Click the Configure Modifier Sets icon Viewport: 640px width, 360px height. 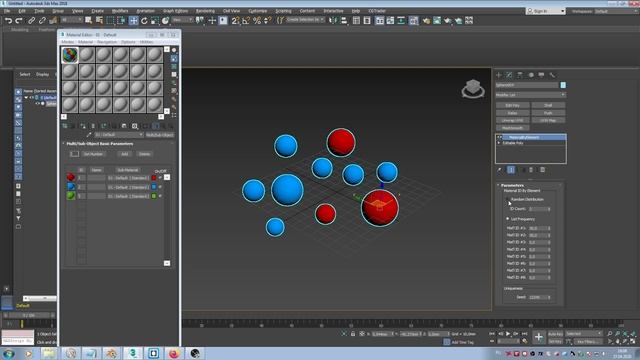click(542, 170)
